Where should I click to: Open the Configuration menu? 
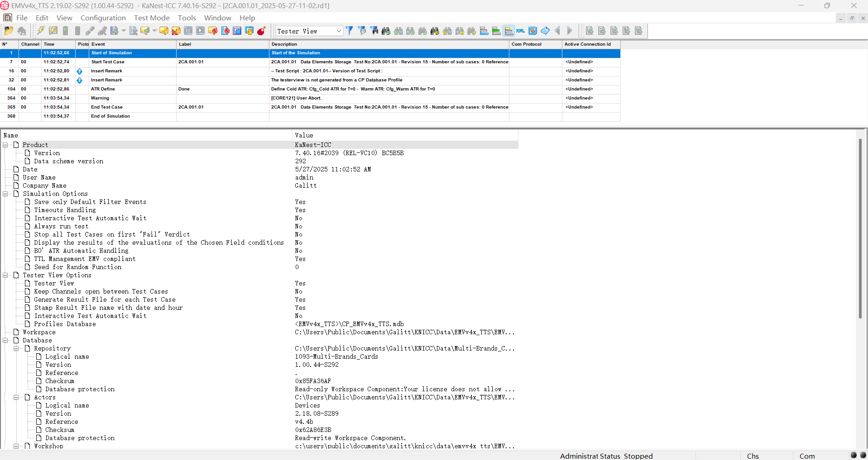tap(103, 18)
